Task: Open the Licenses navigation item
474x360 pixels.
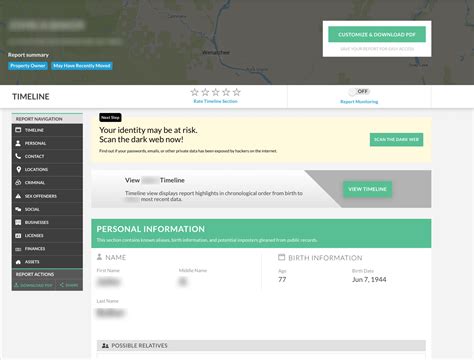Action: [47, 236]
